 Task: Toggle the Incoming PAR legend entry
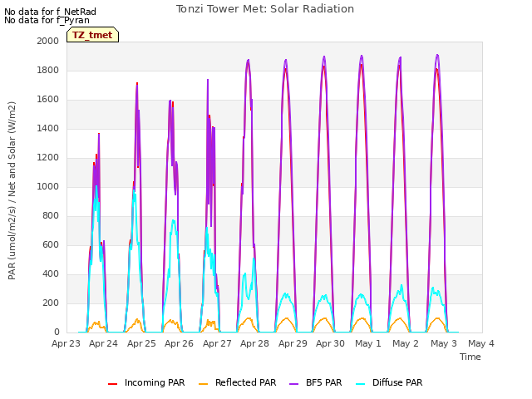tap(146, 382)
